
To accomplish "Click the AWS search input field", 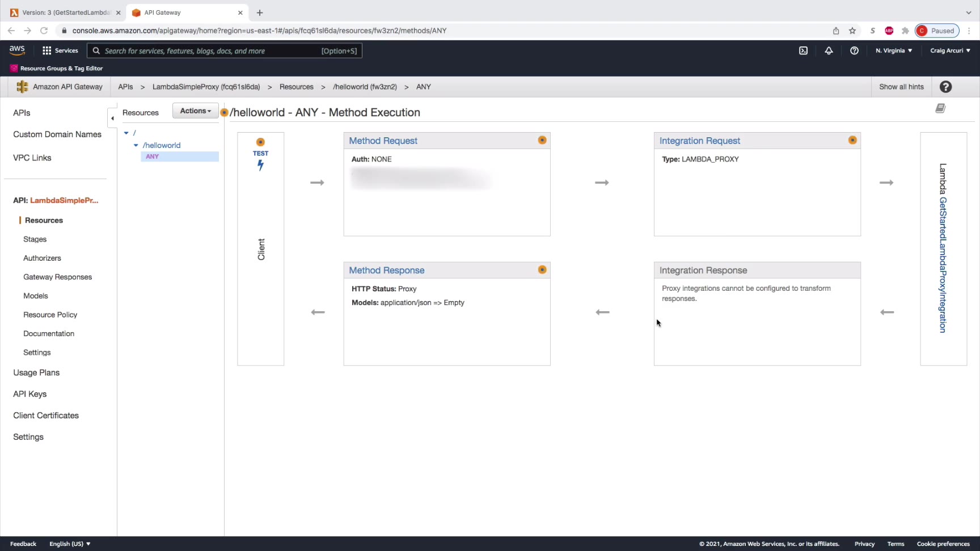I will [225, 50].
